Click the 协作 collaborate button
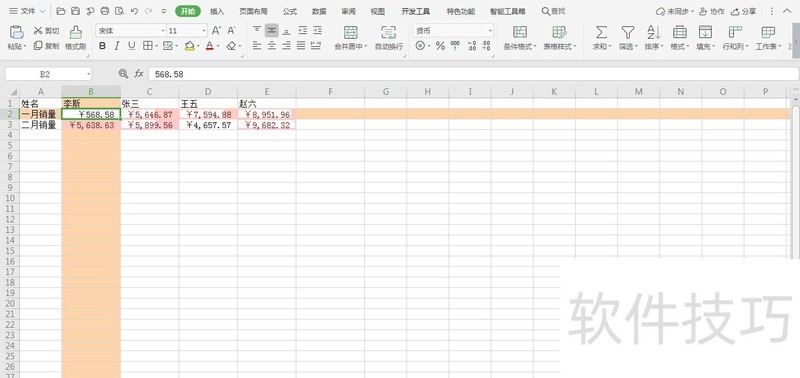This screenshot has width=800, height=378. pos(711,11)
